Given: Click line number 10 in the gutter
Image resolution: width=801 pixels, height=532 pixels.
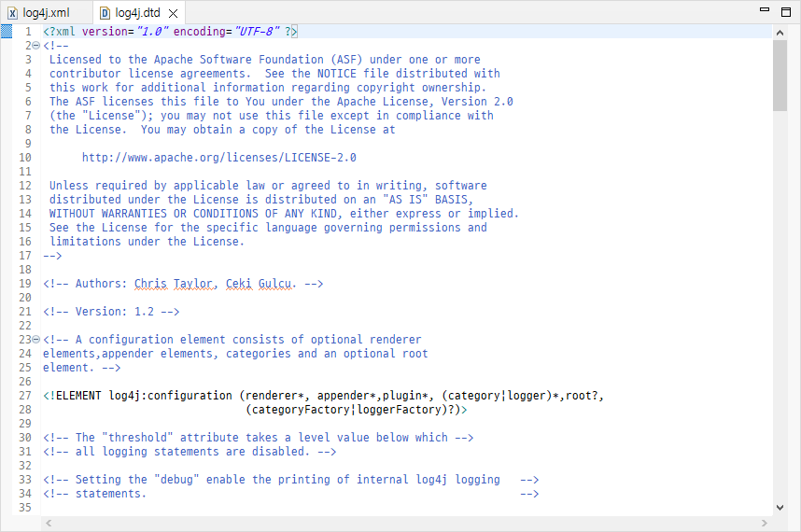Looking at the screenshot, I should click(25, 157).
